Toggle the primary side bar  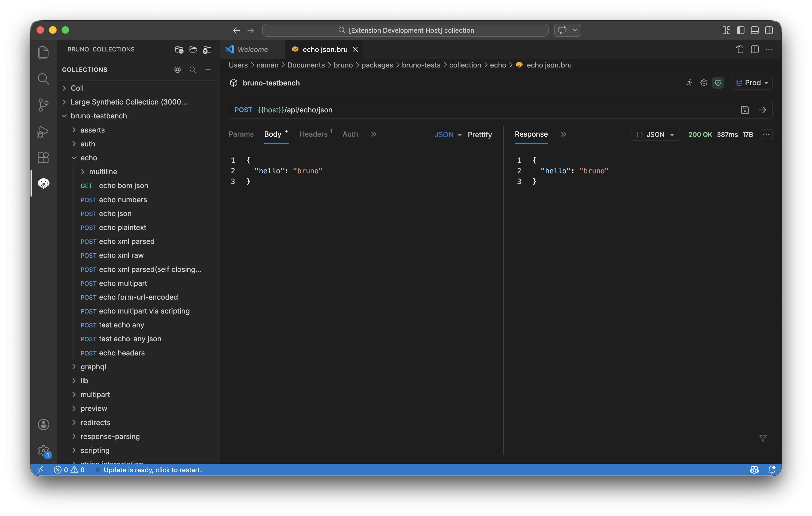pos(740,30)
